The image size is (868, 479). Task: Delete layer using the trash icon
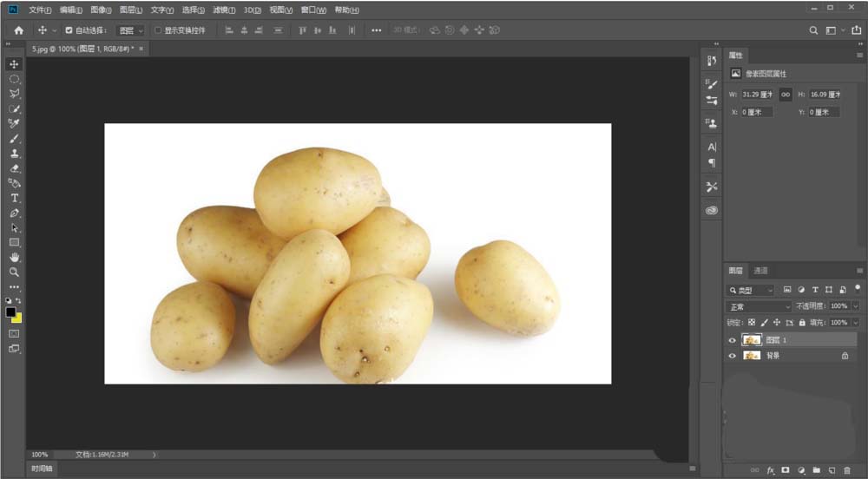point(847,470)
